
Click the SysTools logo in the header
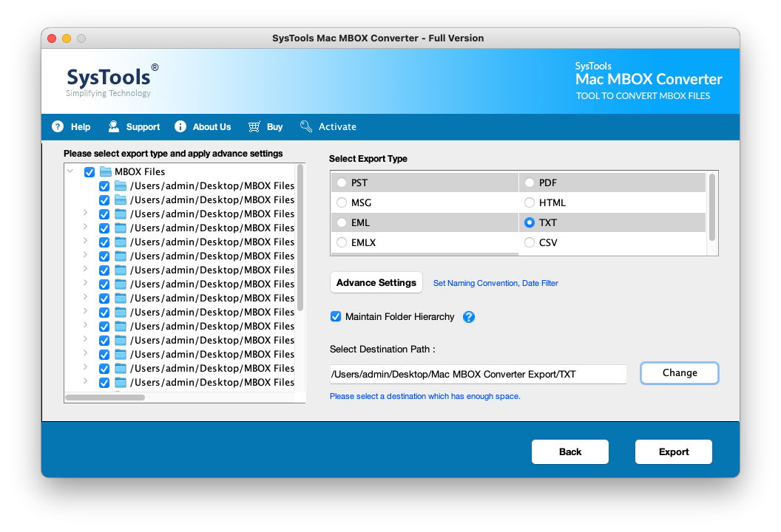112,80
